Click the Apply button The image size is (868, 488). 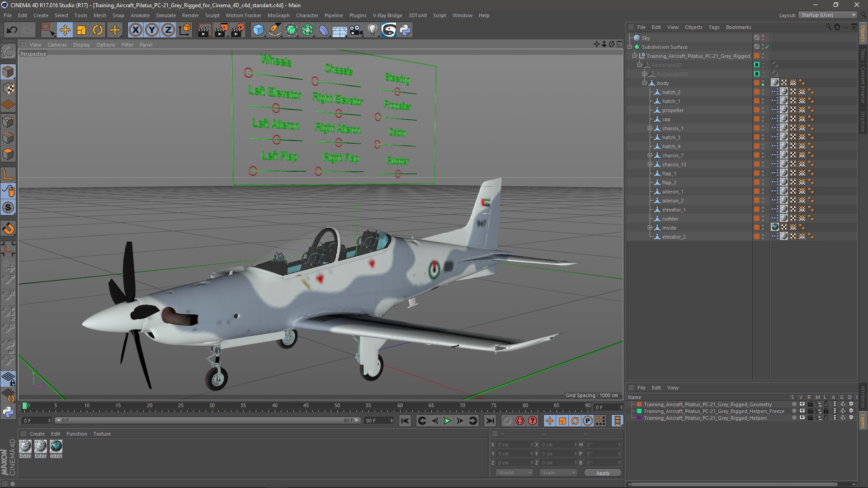603,473
